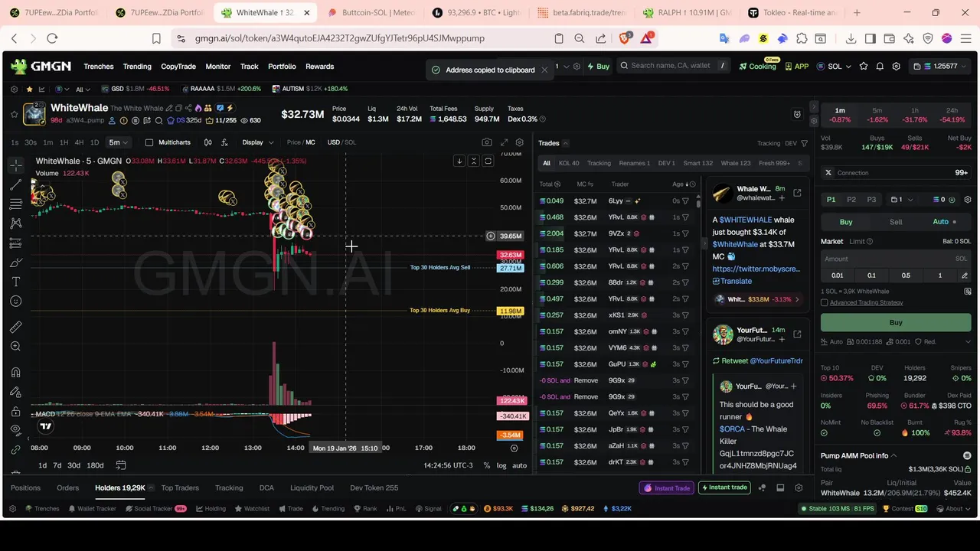Image resolution: width=980 pixels, height=551 pixels.
Task: Open the Trenches menu
Action: pyautogui.click(x=99, y=67)
